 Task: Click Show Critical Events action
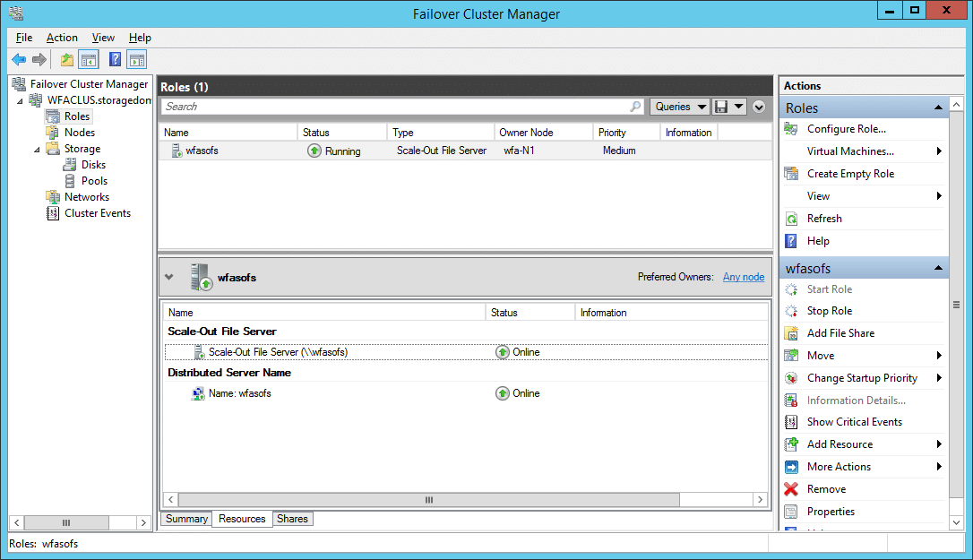click(855, 422)
